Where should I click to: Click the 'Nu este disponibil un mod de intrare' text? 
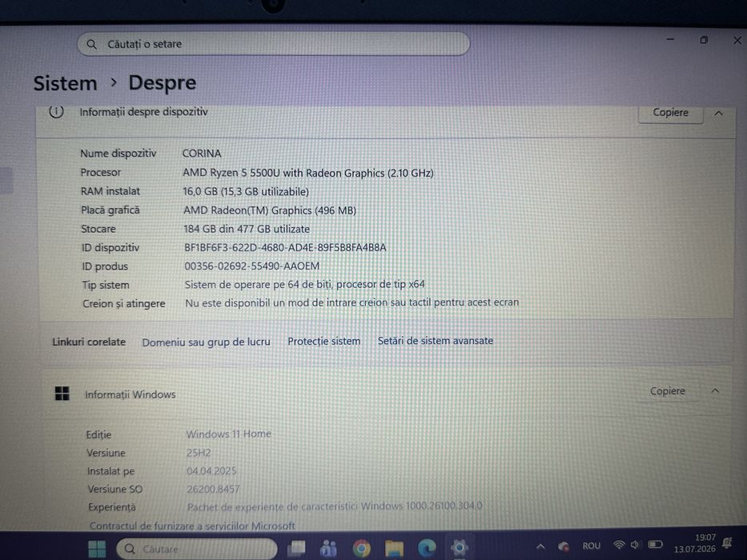[352, 302]
